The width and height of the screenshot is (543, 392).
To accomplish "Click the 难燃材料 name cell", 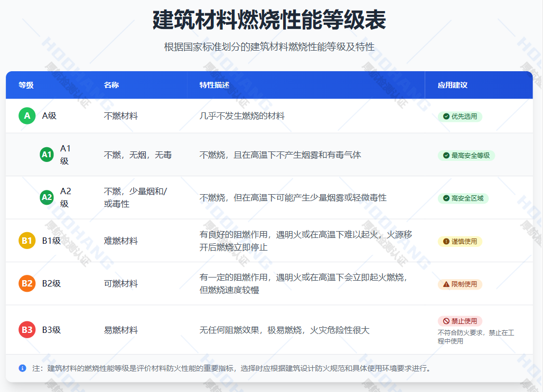I will [x=121, y=241].
